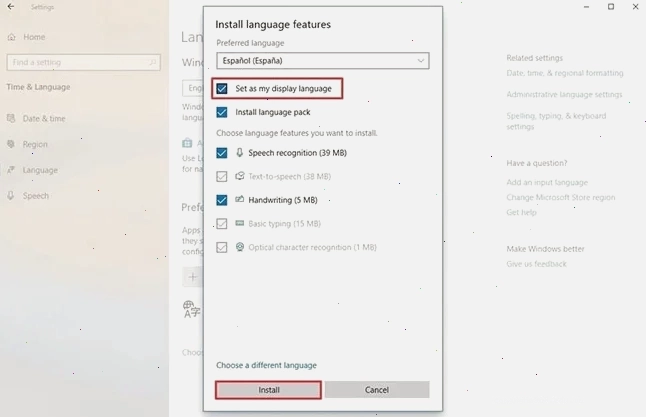Click the Speech recognition microphone icon

239,152
